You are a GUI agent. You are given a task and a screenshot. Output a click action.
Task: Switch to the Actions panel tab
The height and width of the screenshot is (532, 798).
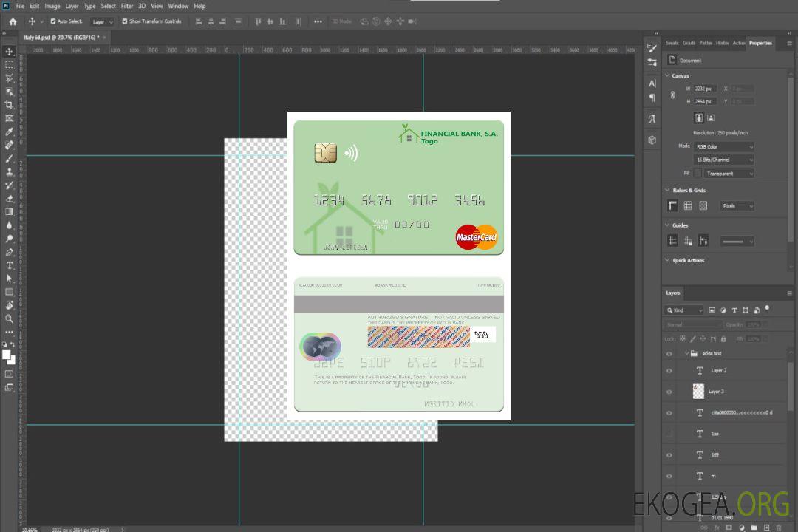738,43
